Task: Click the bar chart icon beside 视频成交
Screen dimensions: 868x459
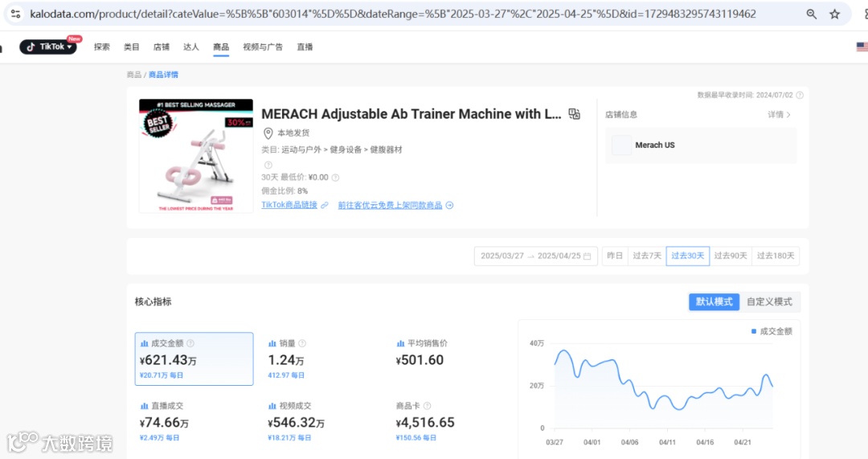Action: [x=272, y=407]
